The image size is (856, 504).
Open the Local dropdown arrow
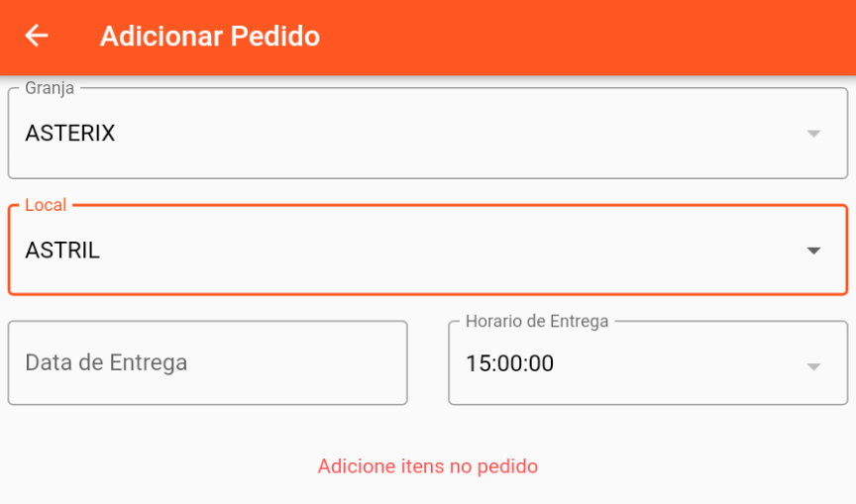coord(813,251)
